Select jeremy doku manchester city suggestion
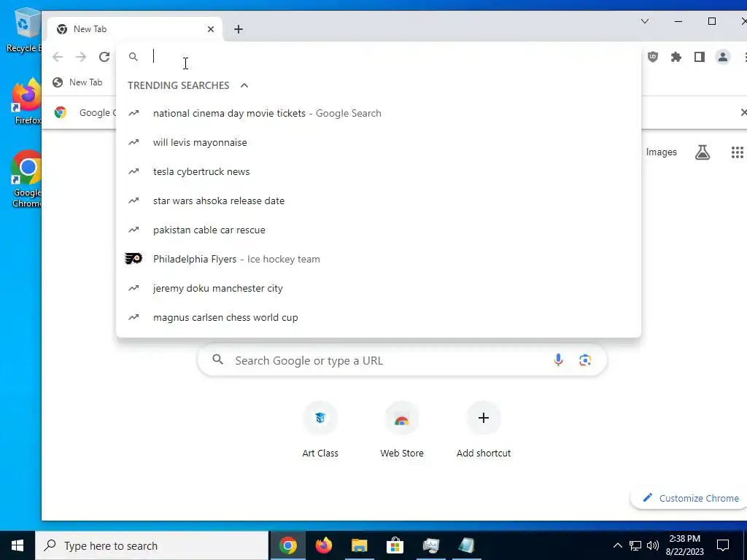This screenshot has height=560, width=747. tap(379, 288)
